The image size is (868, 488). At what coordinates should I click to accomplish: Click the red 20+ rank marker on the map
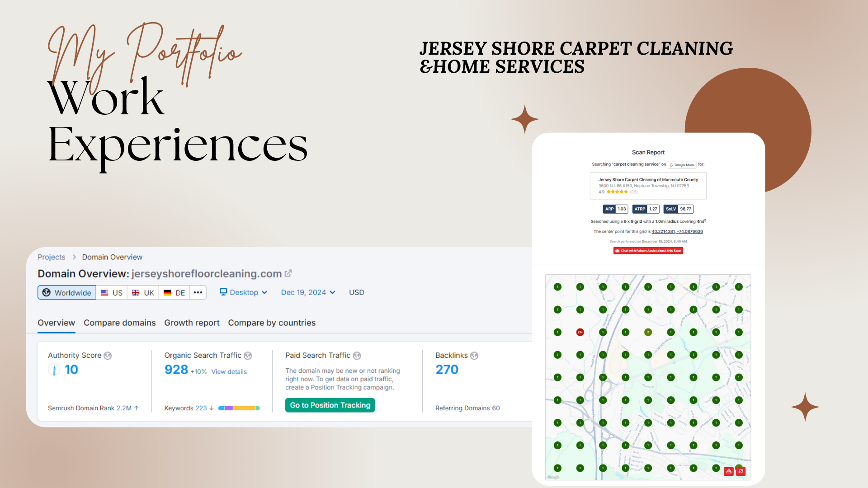(580, 332)
